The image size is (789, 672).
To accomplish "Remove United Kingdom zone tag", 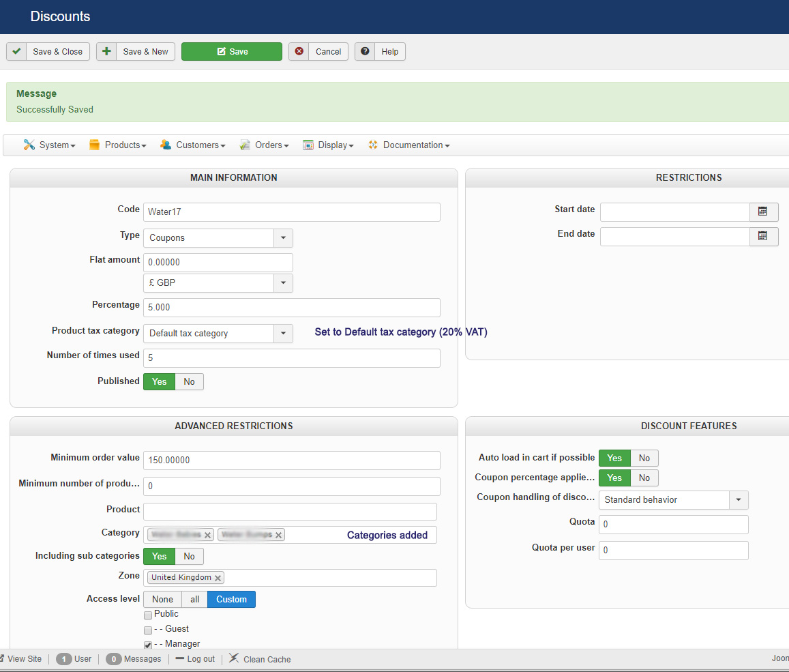I will pos(218,578).
